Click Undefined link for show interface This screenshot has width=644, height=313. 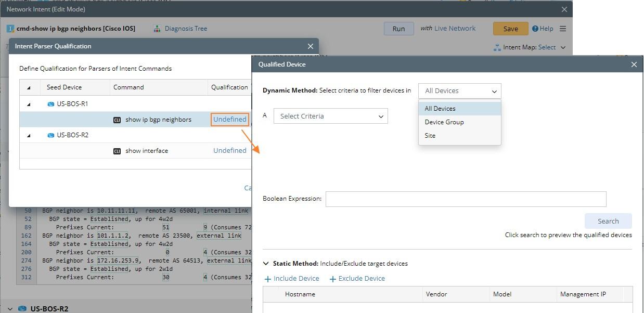pos(230,151)
